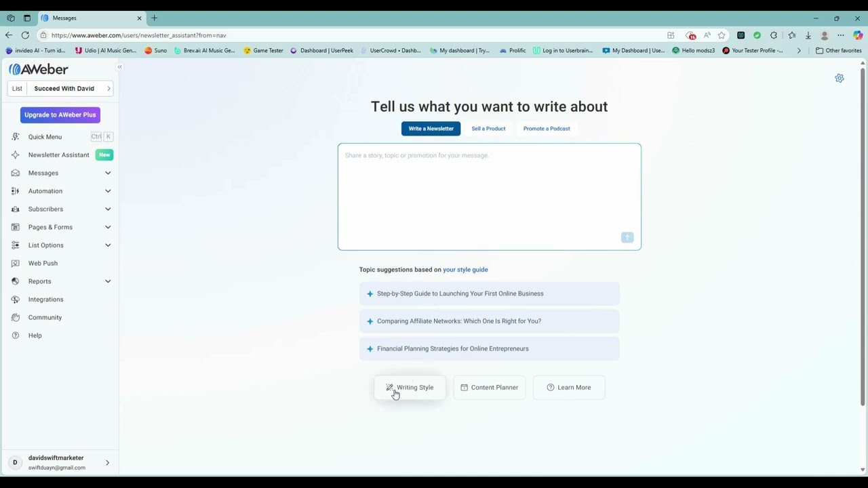Screen dimensions: 868x488
Task: Open the Suno bookmark
Action: click(x=155, y=50)
